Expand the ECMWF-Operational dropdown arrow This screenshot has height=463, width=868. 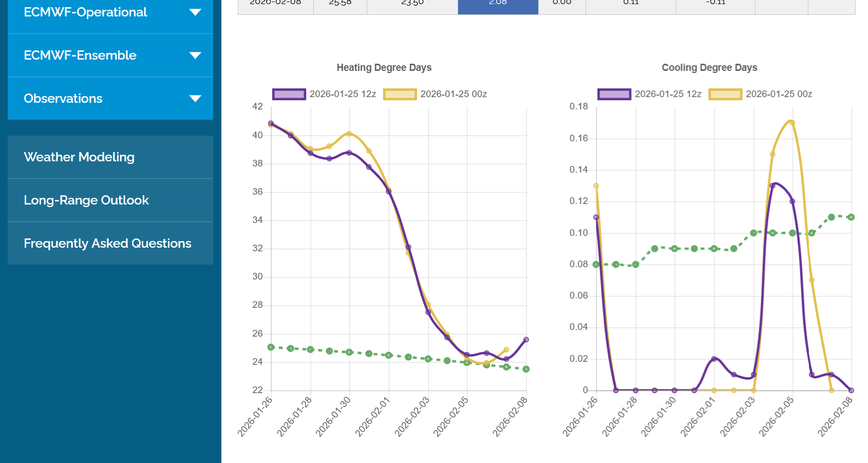195,12
